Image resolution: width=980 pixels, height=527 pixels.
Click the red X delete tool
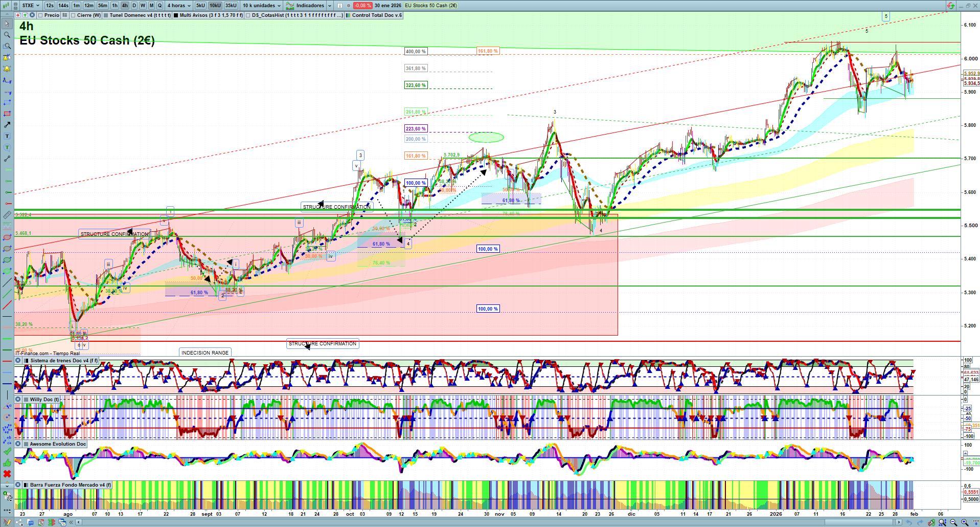7,474
